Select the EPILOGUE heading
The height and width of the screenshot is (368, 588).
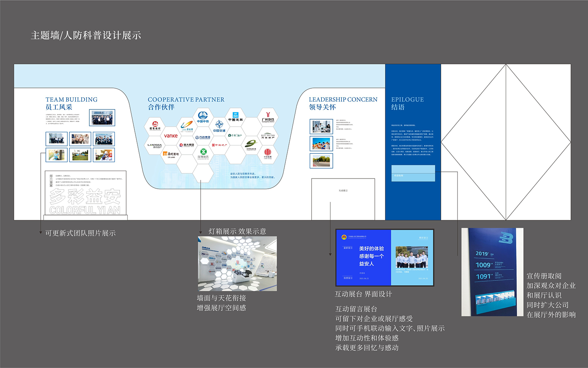(x=408, y=100)
